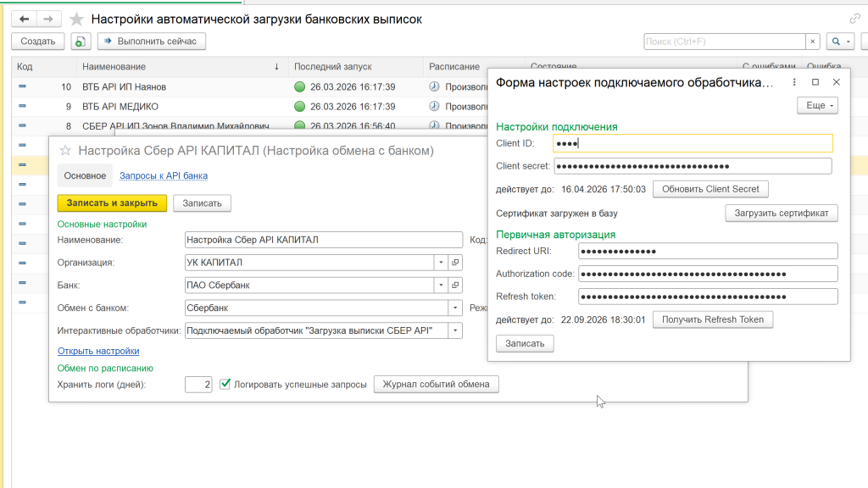Click the forward navigation arrow
This screenshot has height=488, width=868.
point(49,19)
